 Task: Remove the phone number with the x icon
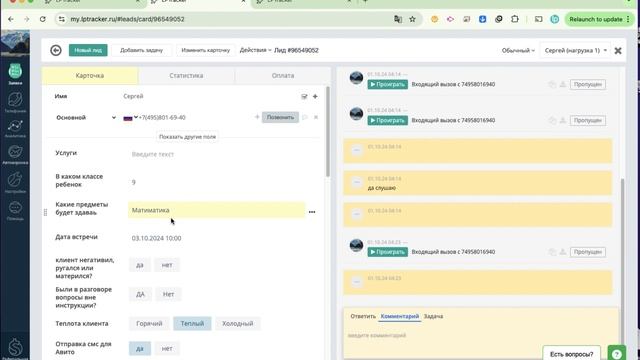pos(316,118)
